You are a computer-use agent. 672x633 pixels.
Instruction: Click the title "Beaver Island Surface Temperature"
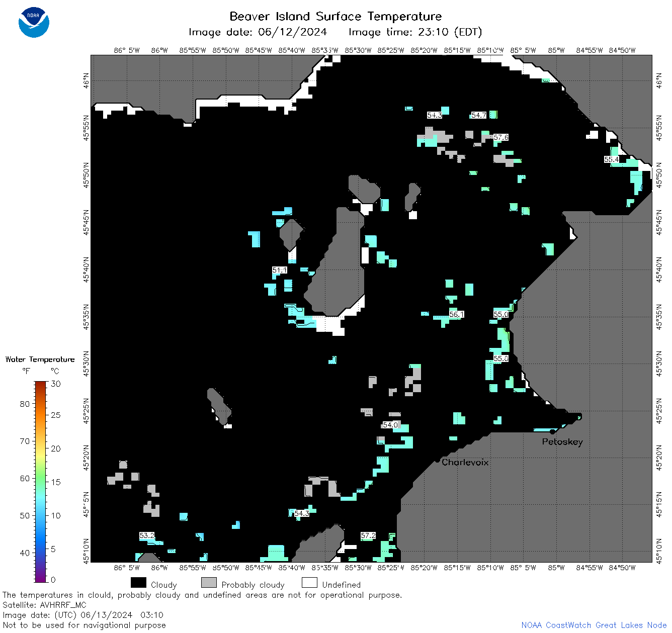coord(335,16)
